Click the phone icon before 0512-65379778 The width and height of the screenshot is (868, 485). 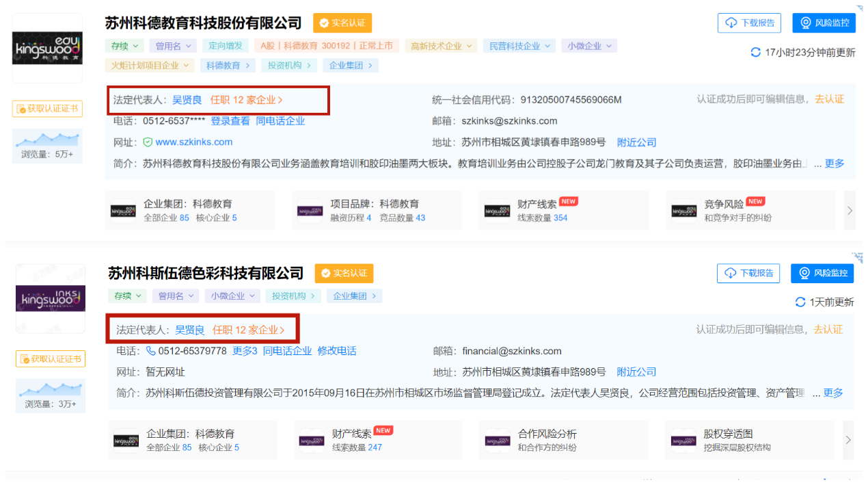coord(151,351)
